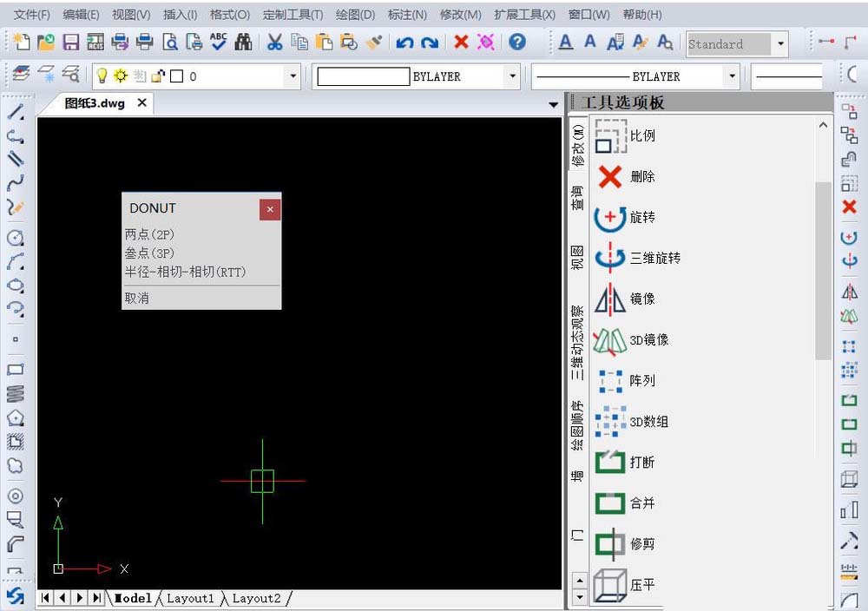Click the tab stepper down arrow below 门
868x611 pixels.
[x=580, y=597]
